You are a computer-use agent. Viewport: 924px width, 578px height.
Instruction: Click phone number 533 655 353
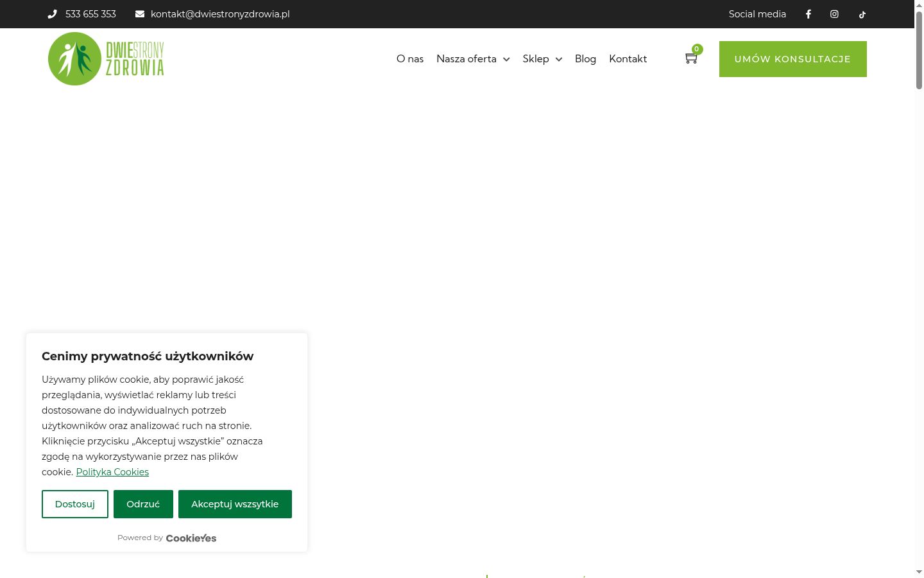90,14
